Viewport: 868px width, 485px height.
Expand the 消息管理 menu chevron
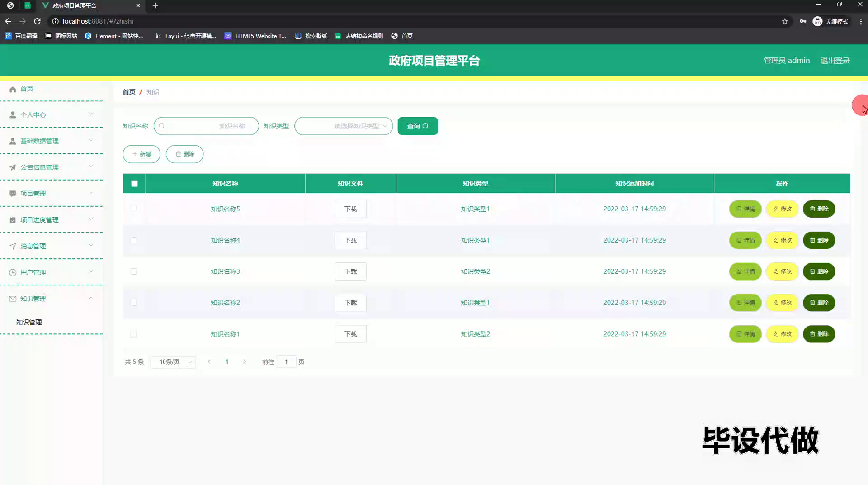point(91,245)
